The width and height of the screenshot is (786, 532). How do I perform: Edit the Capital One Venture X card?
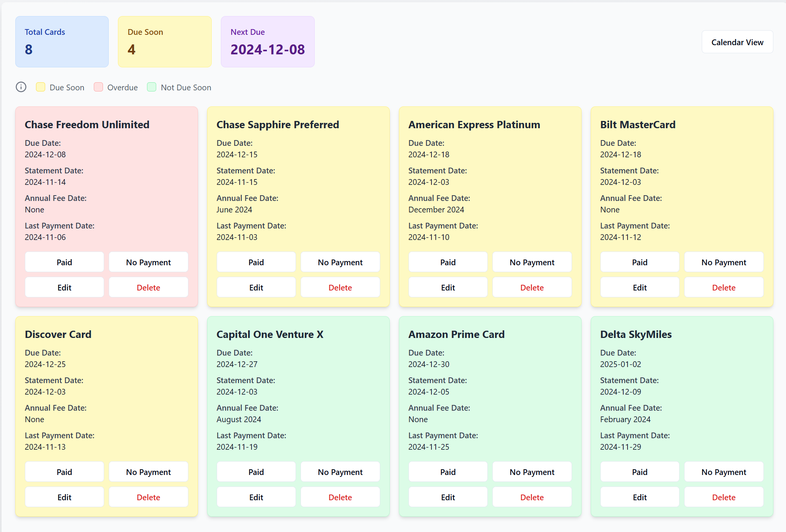[x=256, y=497]
